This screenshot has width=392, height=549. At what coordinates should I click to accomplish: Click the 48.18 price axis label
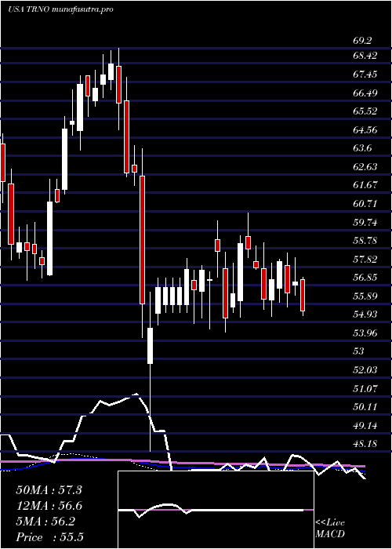pyautogui.click(x=365, y=444)
